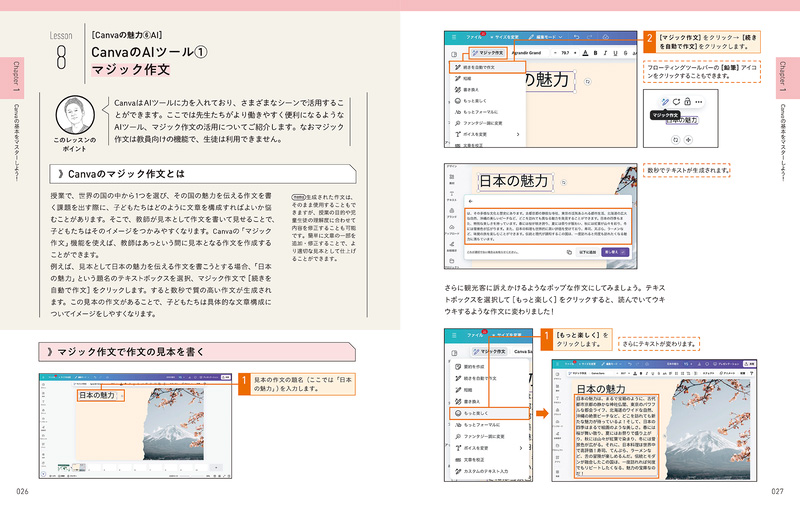800x510 pixels.
Task: Select 要約を作成 menu entry
Action: [489, 367]
